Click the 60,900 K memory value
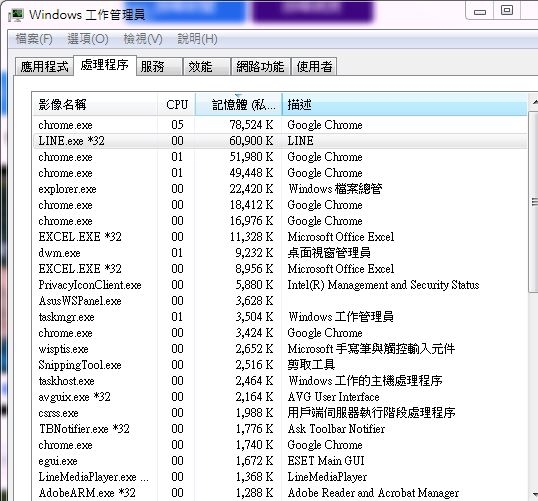 [251, 141]
